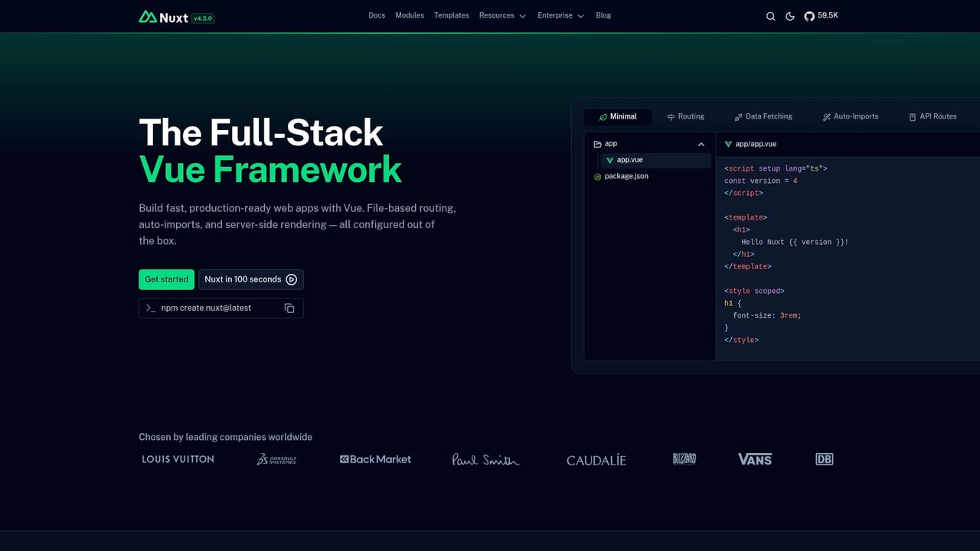Screen dimensions: 980x551
Task: Collapse the app folder in the file tree
Action: [x=701, y=144]
